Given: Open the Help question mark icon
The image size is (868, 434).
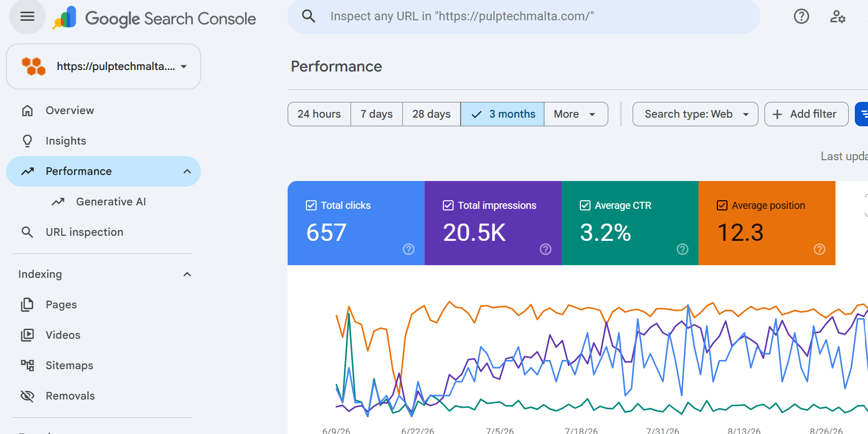Looking at the screenshot, I should 802,17.
